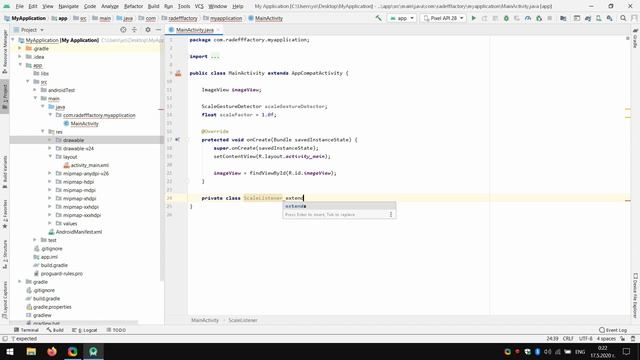Select activity_main.xml in project tree
The width and height of the screenshot is (640, 360).
click(89, 165)
